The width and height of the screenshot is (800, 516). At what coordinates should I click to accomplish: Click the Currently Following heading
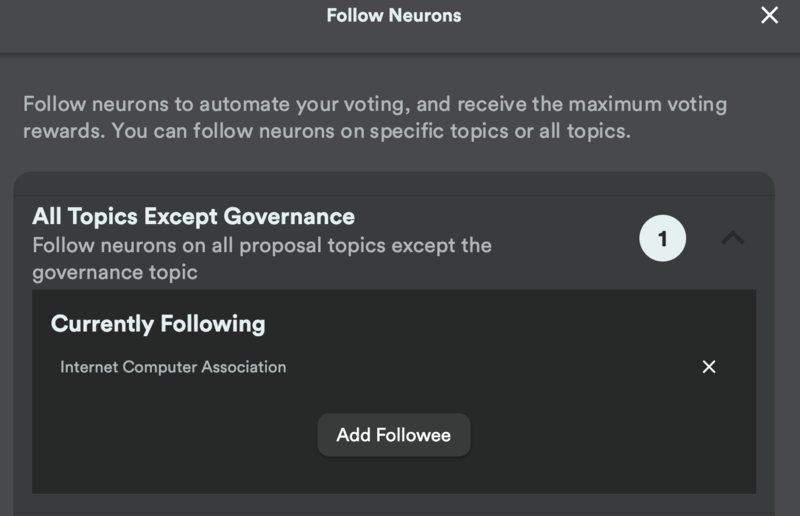158,323
